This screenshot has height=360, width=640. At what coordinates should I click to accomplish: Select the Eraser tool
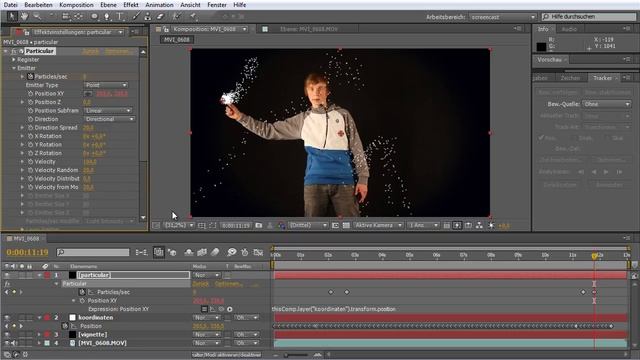[160, 16]
